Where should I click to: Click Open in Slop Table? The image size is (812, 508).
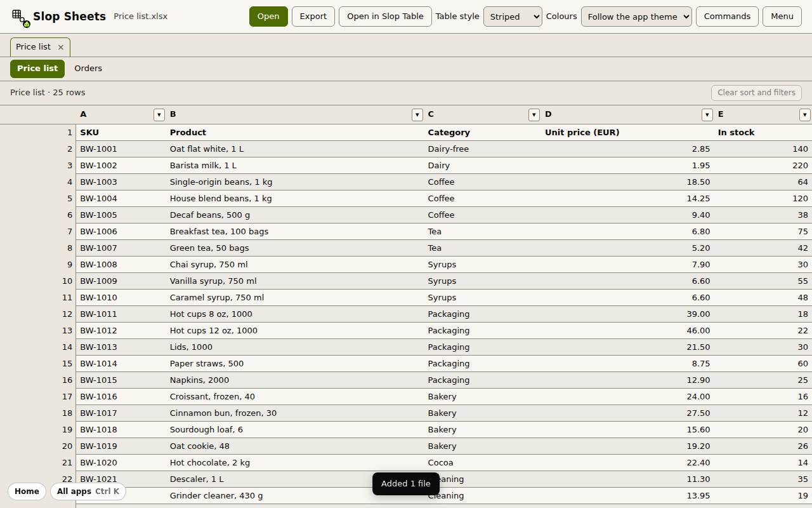[x=385, y=17]
